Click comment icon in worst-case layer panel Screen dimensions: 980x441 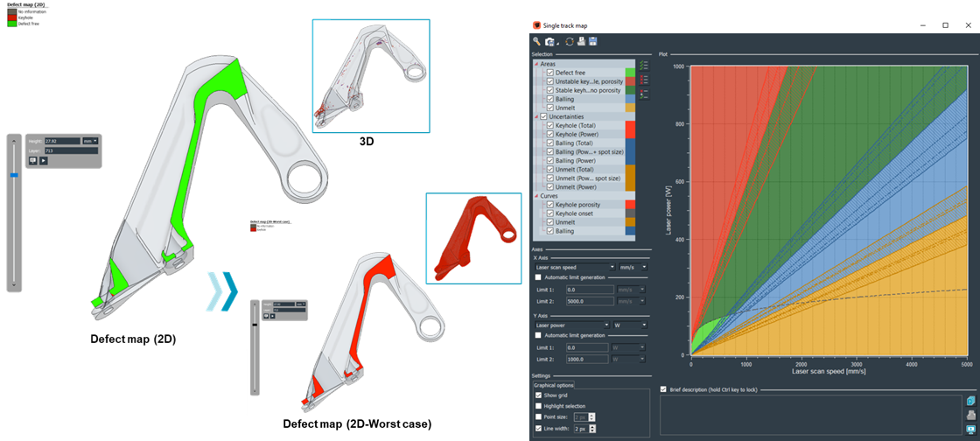click(266, 316)
